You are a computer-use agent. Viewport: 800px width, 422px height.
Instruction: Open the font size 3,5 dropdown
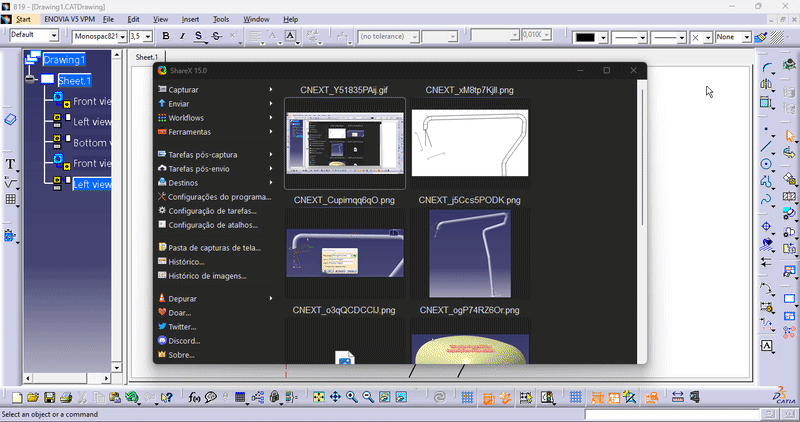tap(148, 37)
